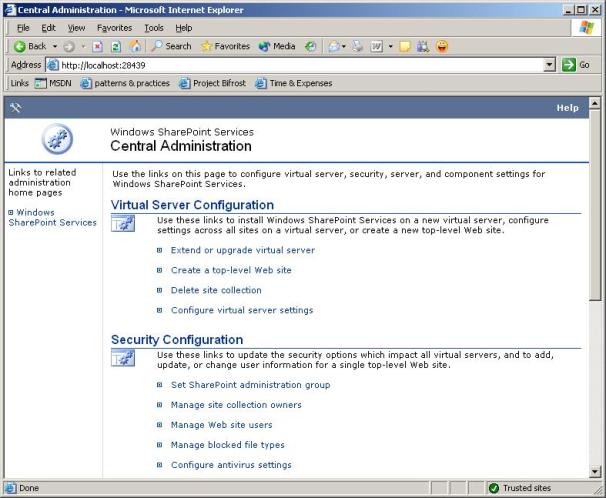This screenshot has height=498, width=606.
Task: Click the SharePoint gears logo
Action: pos(57,139)
